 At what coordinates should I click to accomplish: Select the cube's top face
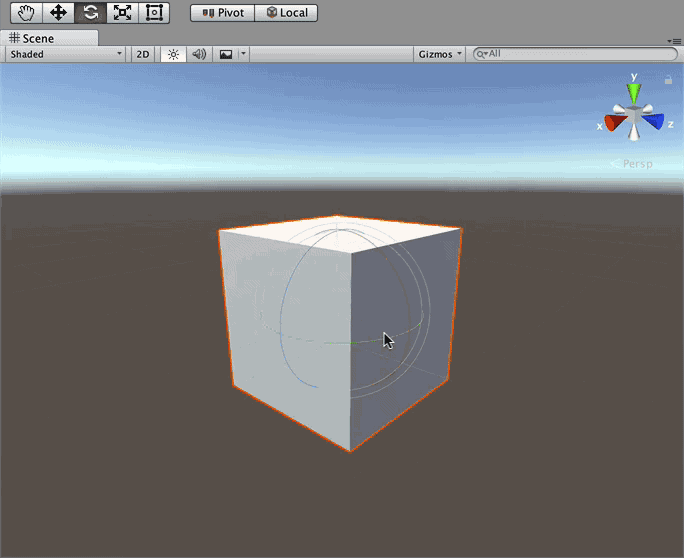pos(340,233)
